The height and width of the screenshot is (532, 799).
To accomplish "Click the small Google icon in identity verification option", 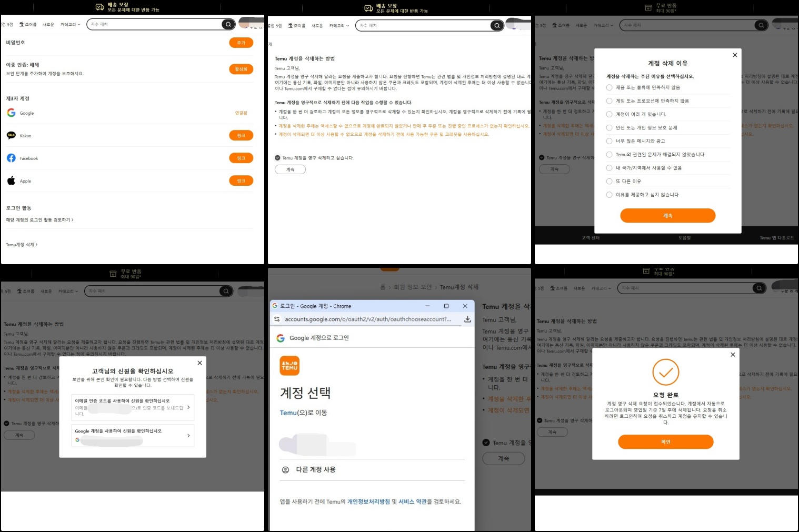I will point(77,440).
